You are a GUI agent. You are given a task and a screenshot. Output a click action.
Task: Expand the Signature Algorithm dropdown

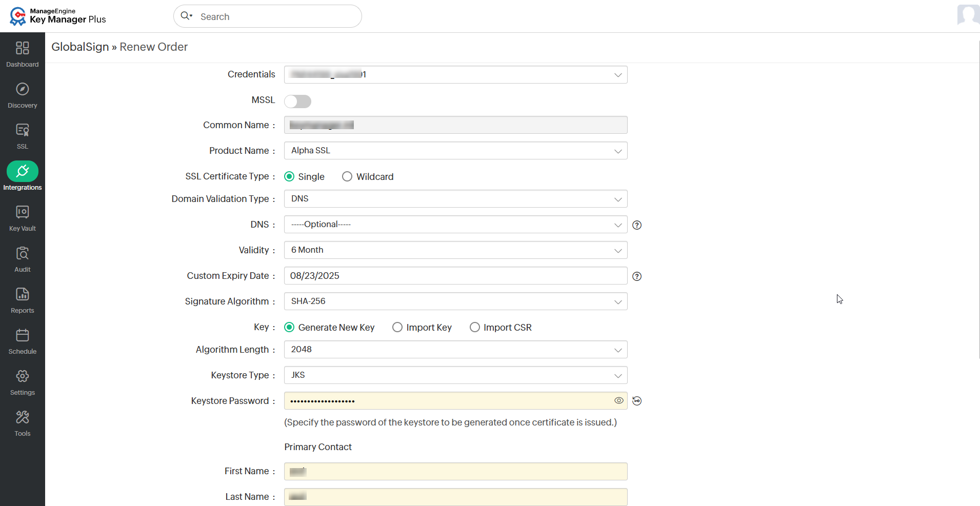(x=456, y=301)
